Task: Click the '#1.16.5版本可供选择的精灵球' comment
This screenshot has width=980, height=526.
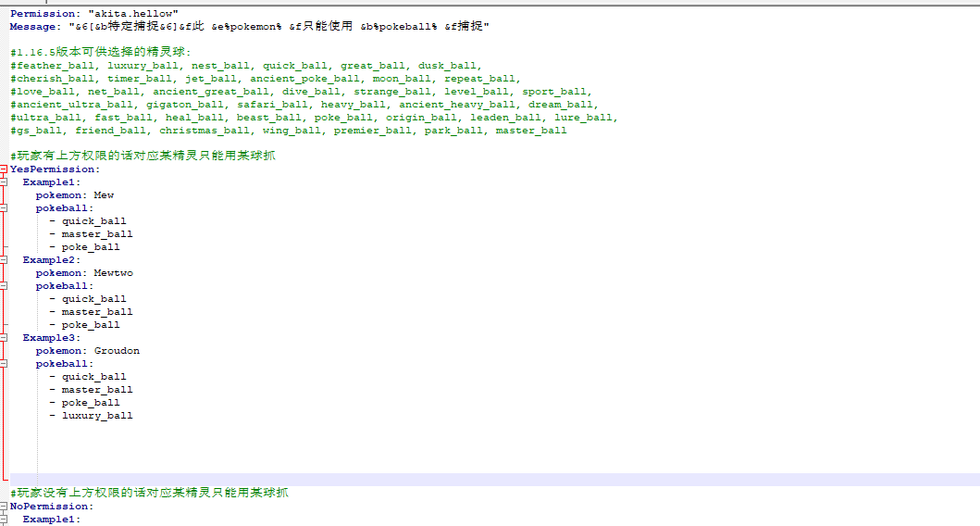Action: [x=101, y=52]
